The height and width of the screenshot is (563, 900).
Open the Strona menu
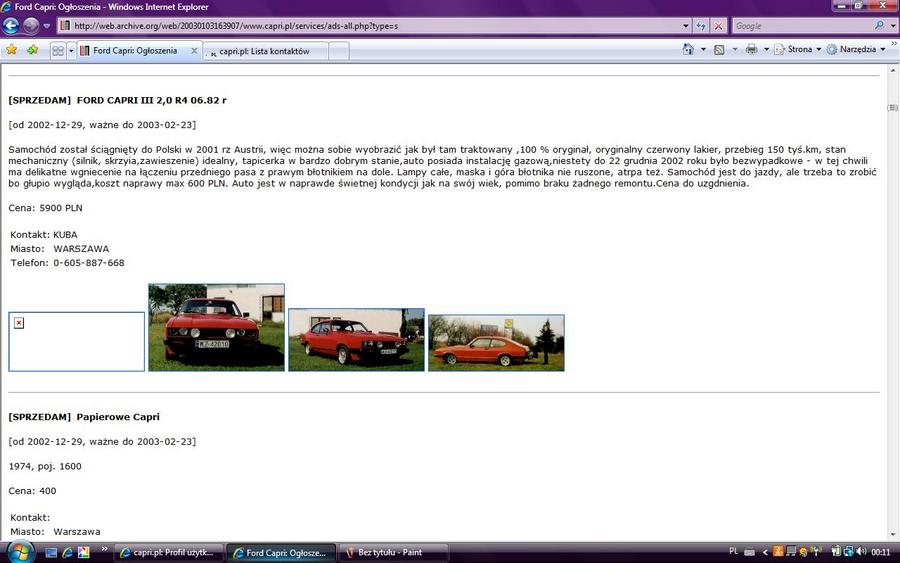(x=797, y=49)
